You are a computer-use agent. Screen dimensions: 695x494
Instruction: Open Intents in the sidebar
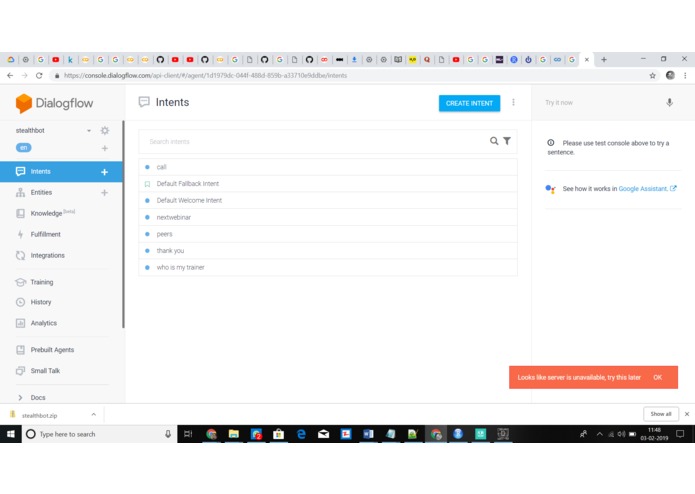coord(40,171)
